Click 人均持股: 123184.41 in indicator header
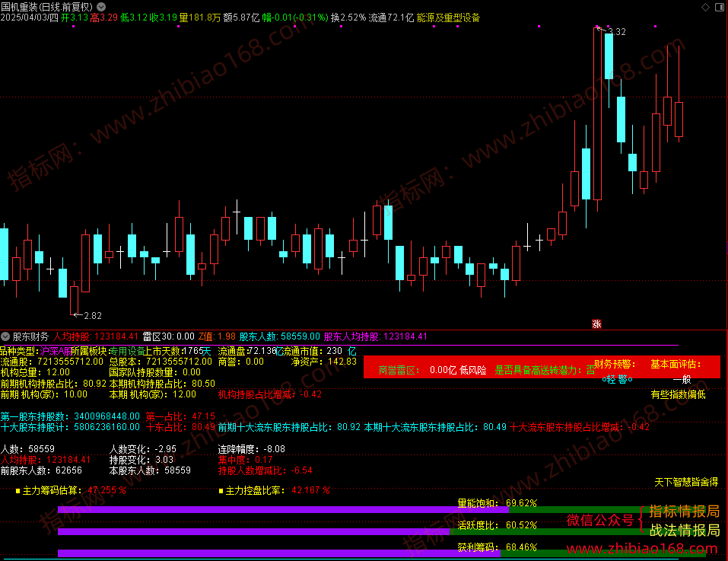The height and width of the screenshot is (561, 728). click(x=96, y=336)
